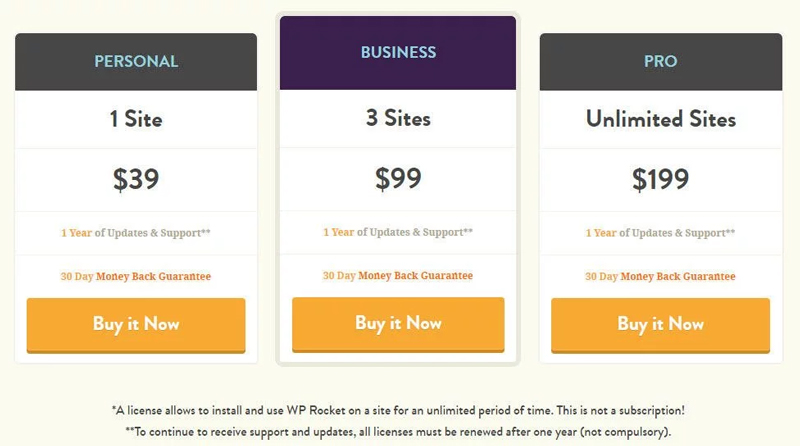Click Pro 1 Year of Updates & Support

tap(660, 233)
